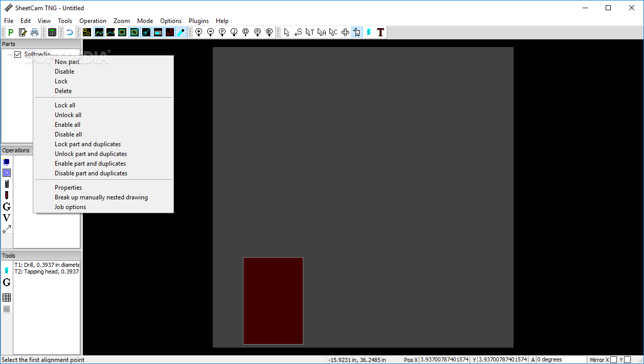Toggle the Softpedia part checkbox
Viewport: 644px width, 364px height.
pos(18,54)
